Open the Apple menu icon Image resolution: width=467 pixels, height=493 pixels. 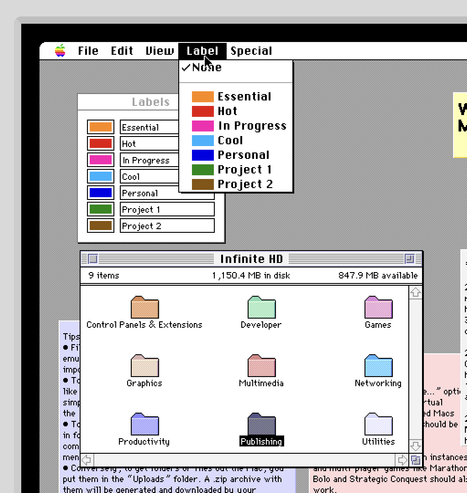point(60,51)
